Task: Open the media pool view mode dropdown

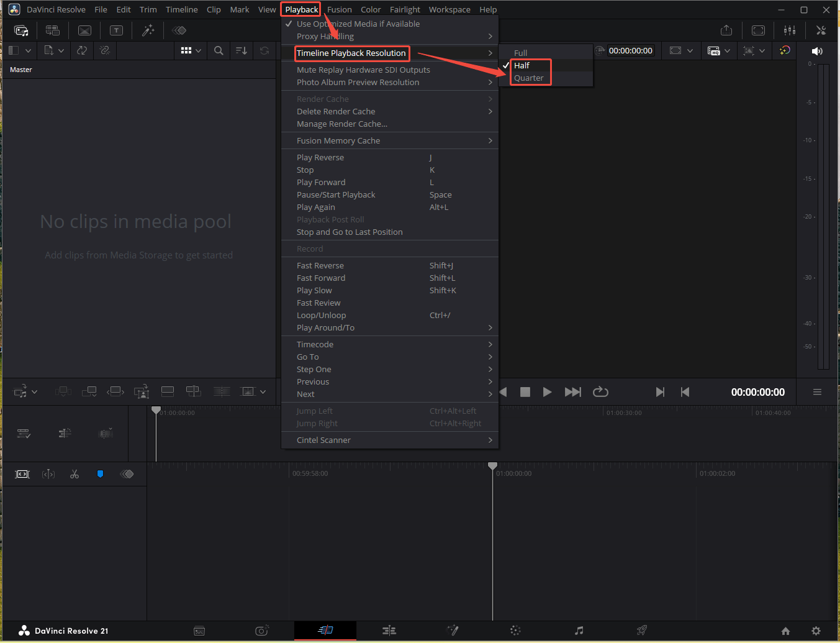Action: pos(191,51)
